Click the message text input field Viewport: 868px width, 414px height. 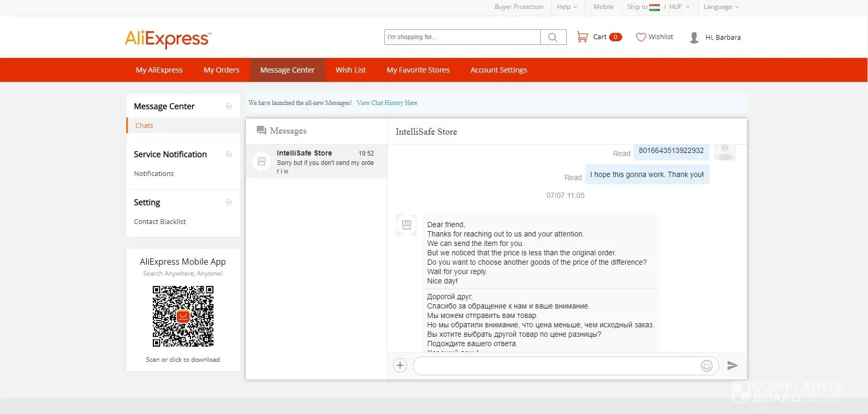[556, 366]
